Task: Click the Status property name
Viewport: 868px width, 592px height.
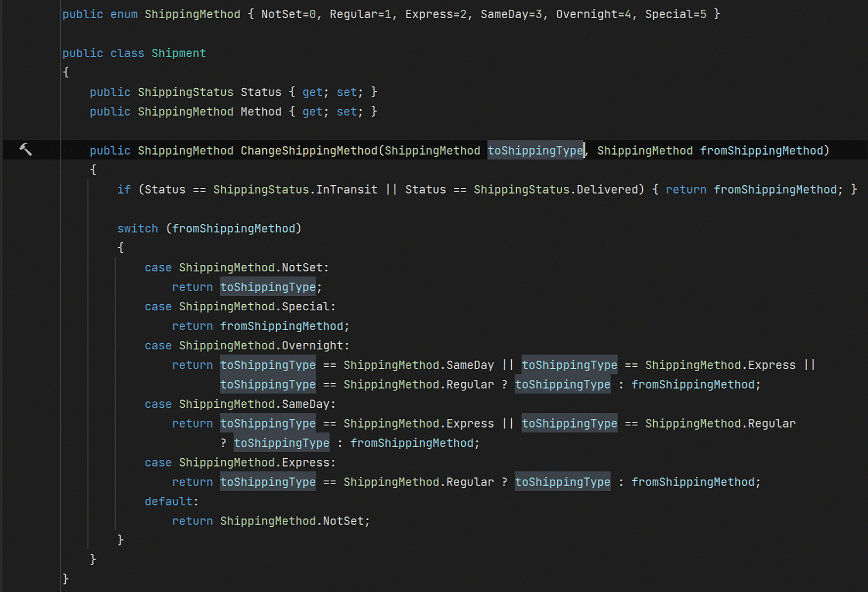Action: (x=261, y=92)
